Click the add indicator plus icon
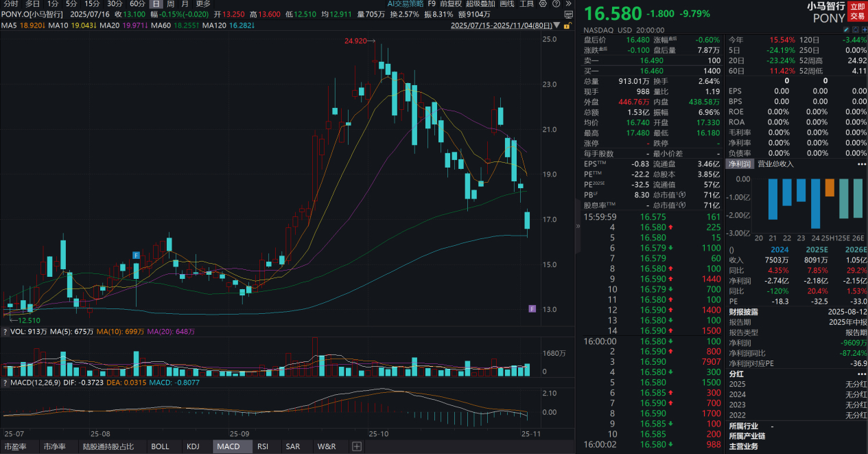The height and width of the screenshot is (454, 868). click(x=356, y=446)
